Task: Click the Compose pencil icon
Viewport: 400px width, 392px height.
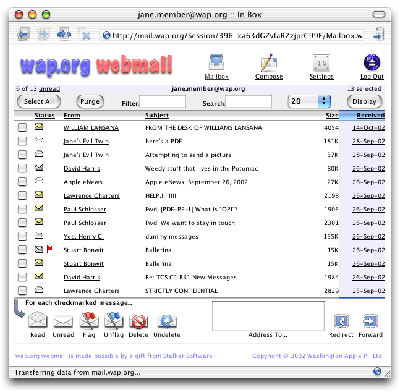Action: [x=269, y=63]
